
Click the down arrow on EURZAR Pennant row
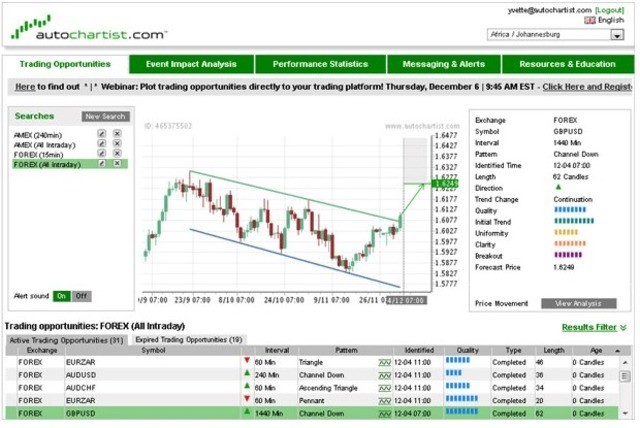click(247, 399)
